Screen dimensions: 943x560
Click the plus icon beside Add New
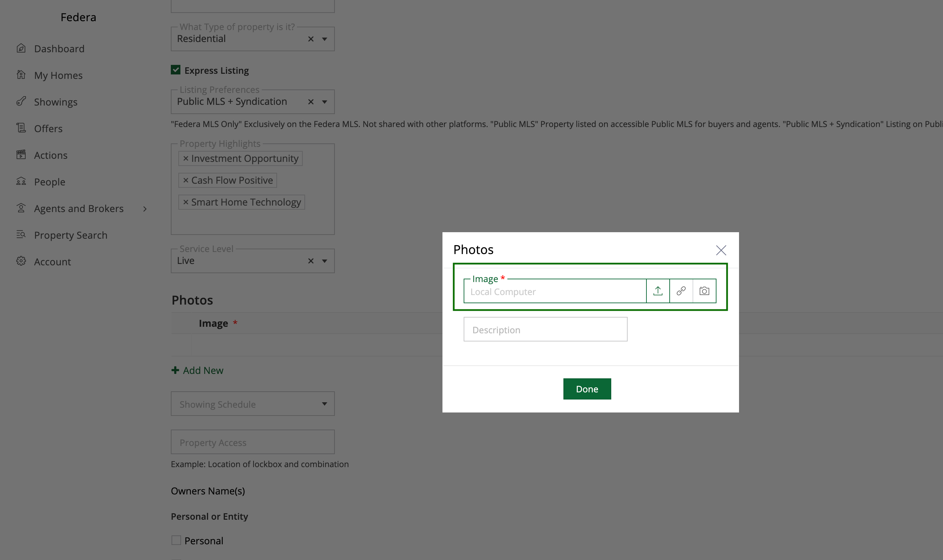[175, 370]
